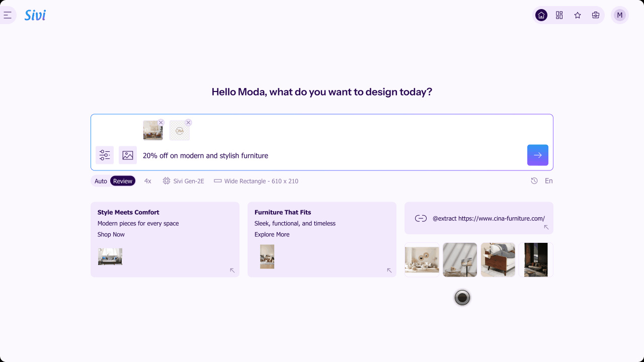
Task: Go to the Home icon in top navigation
Action: tap(541, 15)
